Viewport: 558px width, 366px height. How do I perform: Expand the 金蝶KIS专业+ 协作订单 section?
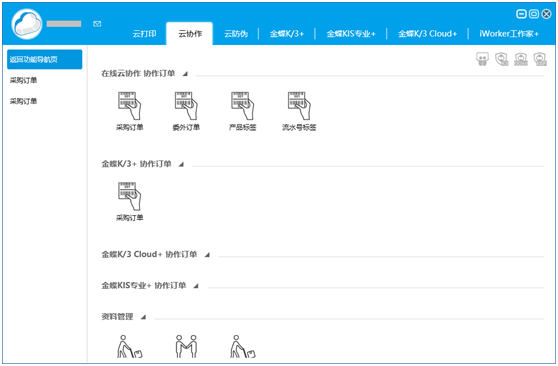[196, 286]
